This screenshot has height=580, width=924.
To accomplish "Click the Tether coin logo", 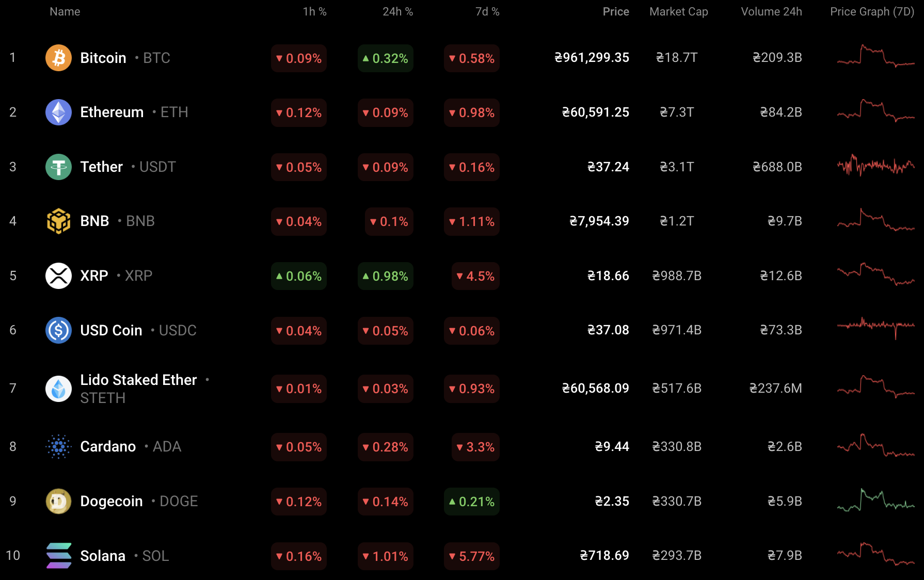I will [x=58, y=167].
